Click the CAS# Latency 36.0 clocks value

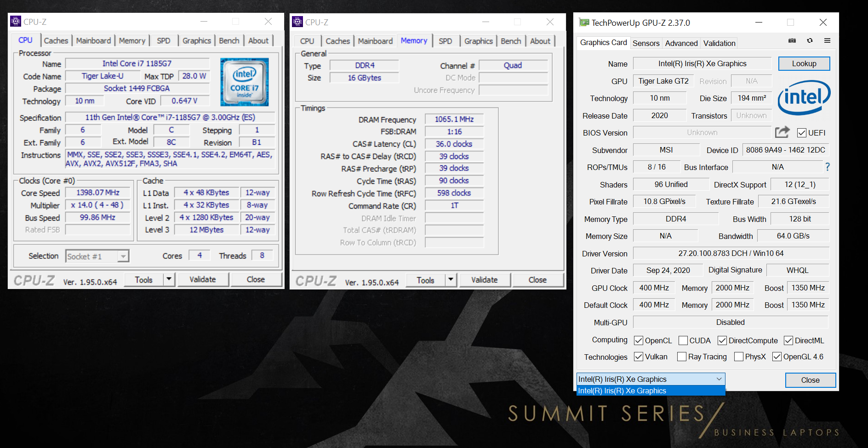[x=454, y=144]
